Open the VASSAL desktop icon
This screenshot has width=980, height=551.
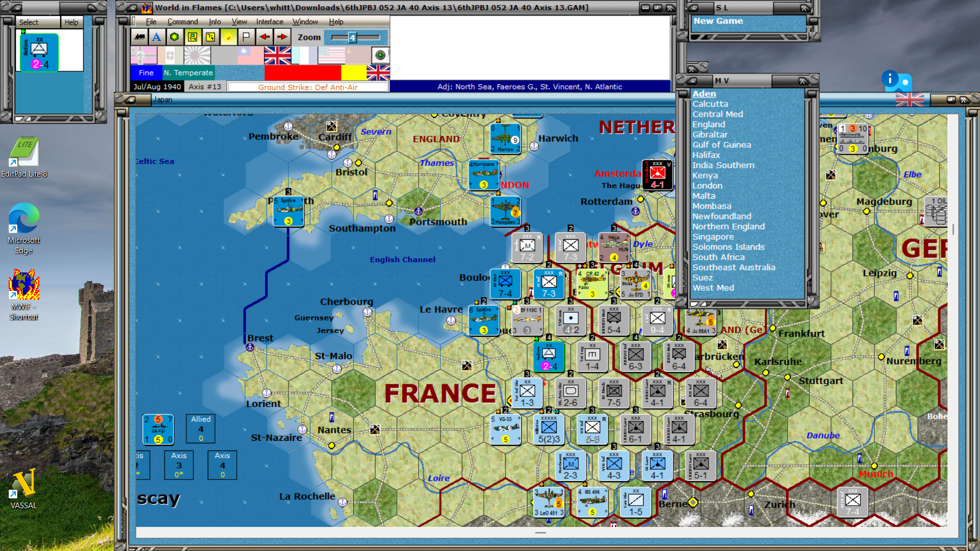[x=23, y=489]
